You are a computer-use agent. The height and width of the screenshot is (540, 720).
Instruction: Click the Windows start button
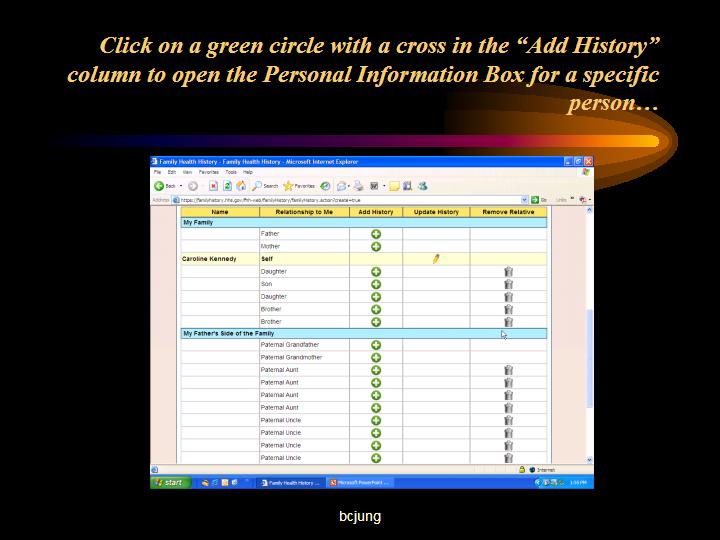coord(168,482)
